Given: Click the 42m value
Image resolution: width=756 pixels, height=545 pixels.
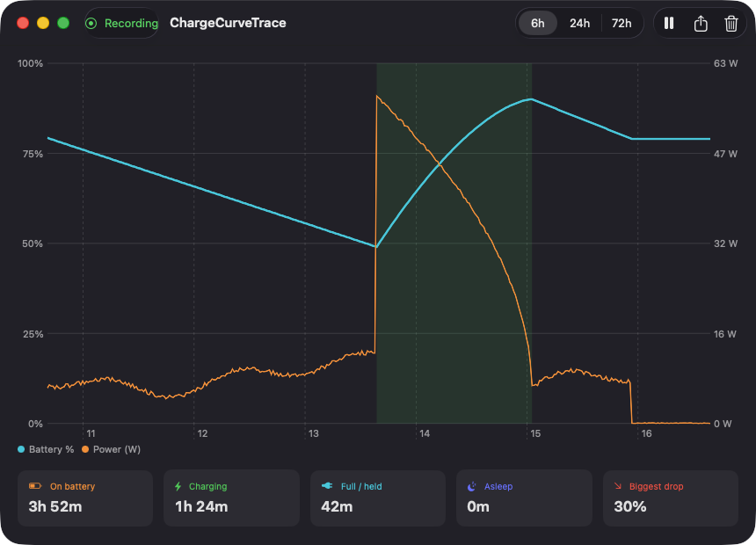Looking at the screenshot, I should click(337, 507).
